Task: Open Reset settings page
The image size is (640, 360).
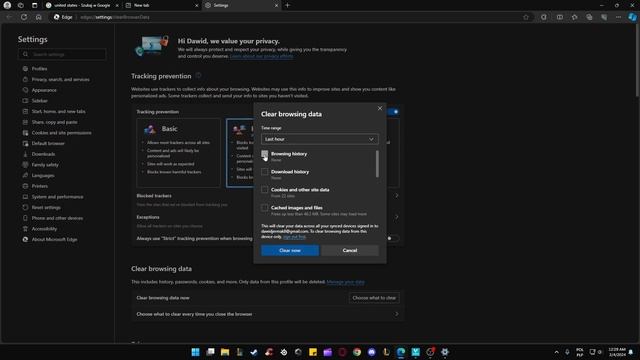Action: (x=46, y=207)
